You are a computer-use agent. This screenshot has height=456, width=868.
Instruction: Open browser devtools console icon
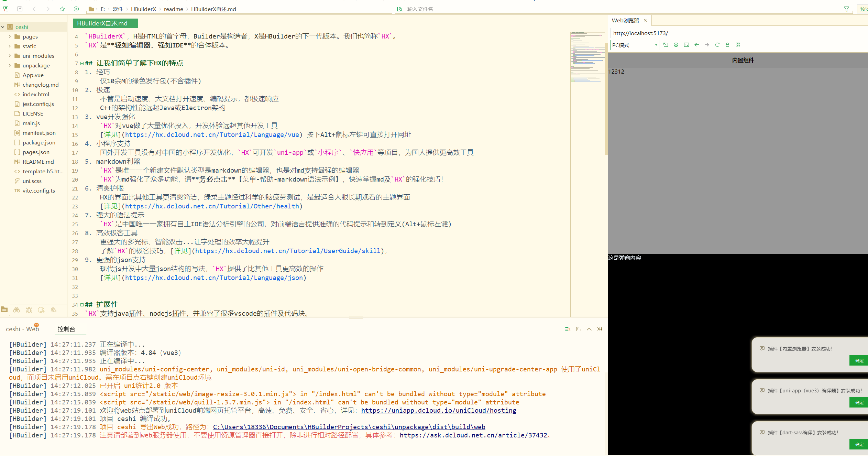tap(686, 45)
